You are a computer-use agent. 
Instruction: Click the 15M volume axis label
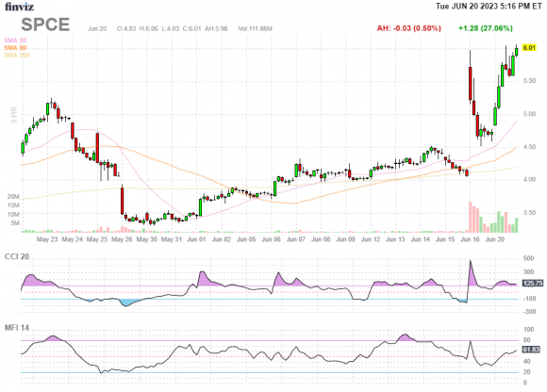tap(13, 205)
